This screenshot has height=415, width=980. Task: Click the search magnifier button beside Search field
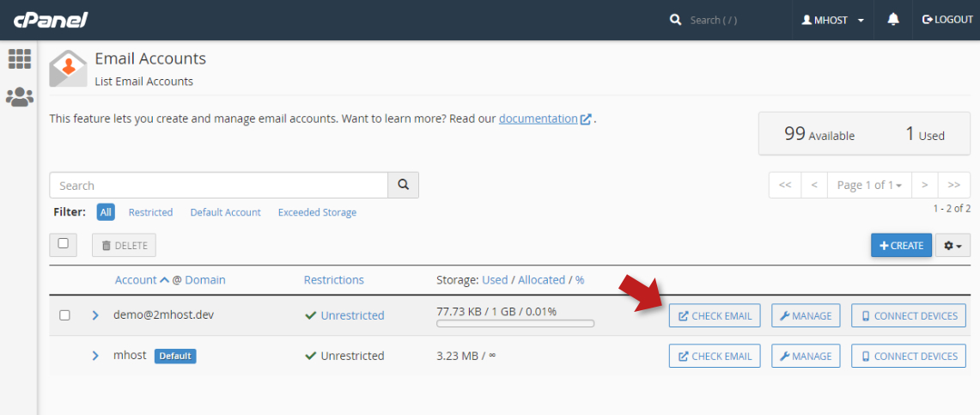pyautogui.click(x=403, y=186)
